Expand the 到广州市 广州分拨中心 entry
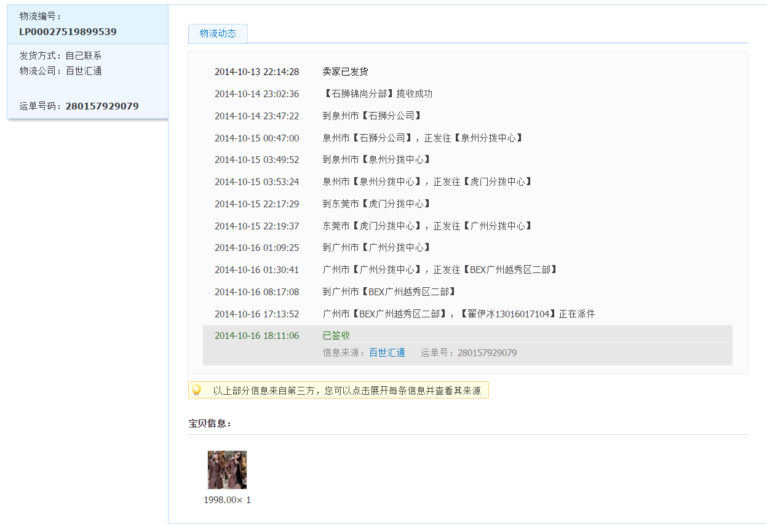The height and width of the screenshot is (532, 767). pos(376,247)
